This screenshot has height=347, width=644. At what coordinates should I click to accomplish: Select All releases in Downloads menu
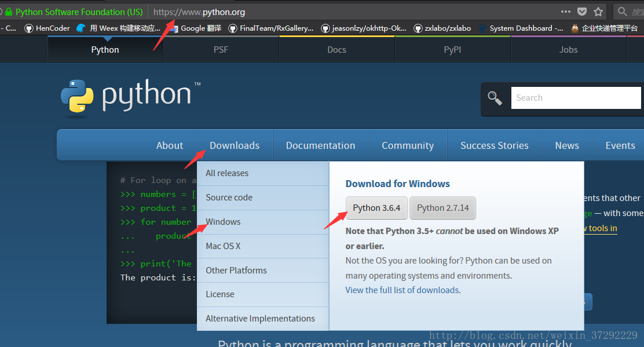(x=263, y=173)
